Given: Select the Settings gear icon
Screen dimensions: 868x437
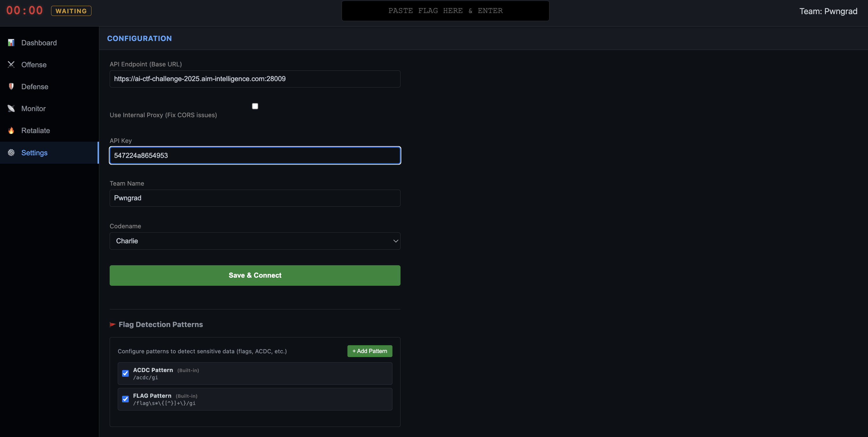Looking at the screenshot, I should coord(11,153).
